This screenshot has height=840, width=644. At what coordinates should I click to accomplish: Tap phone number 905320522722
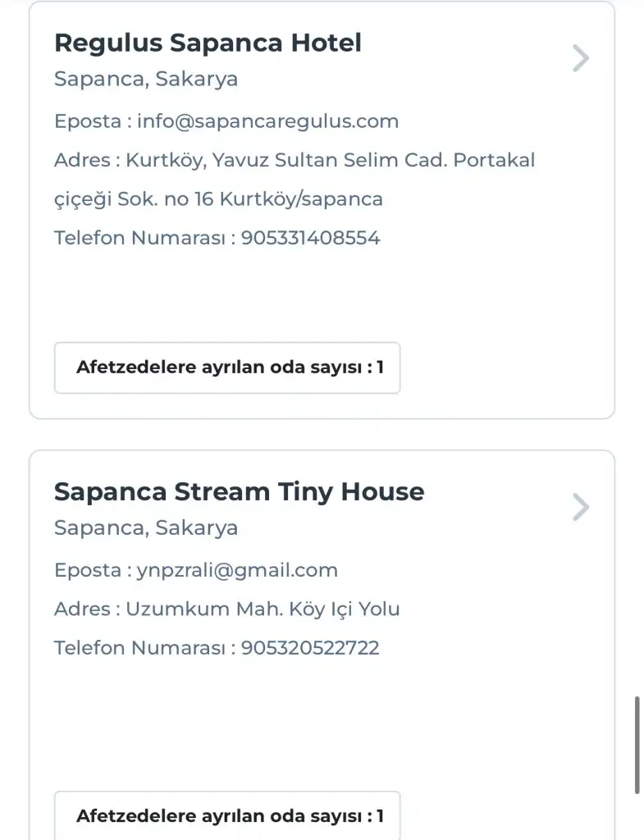(x=310, y=648)
